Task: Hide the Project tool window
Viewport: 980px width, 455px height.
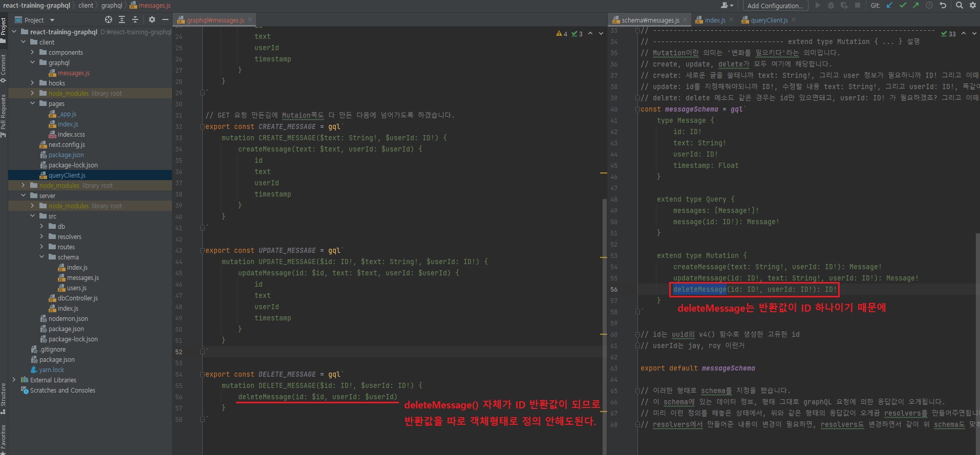Action: (165, 20)
